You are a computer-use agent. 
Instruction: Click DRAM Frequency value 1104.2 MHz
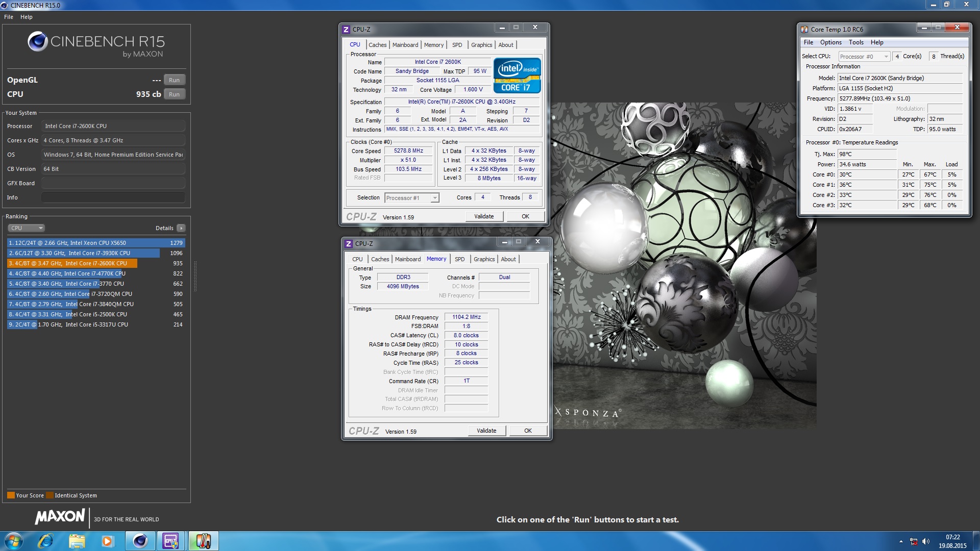(x=466, y=317)
